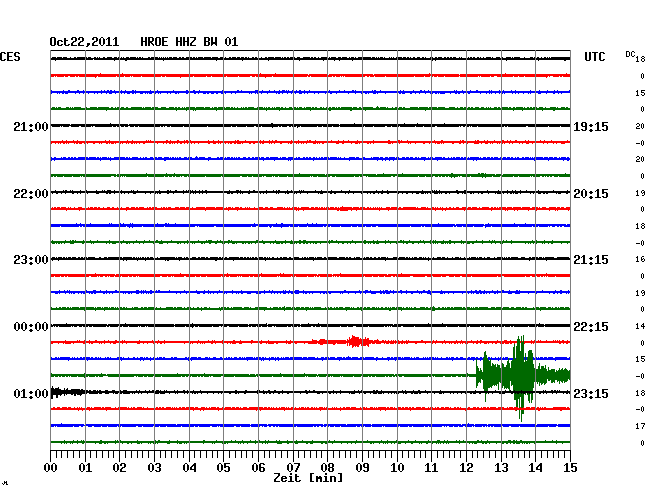Click the date label "Oct22,2011"
This screenshot has width=650, height=494.
84,42
